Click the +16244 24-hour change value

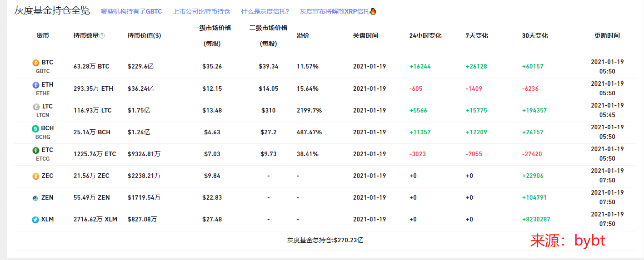(420, 66)
